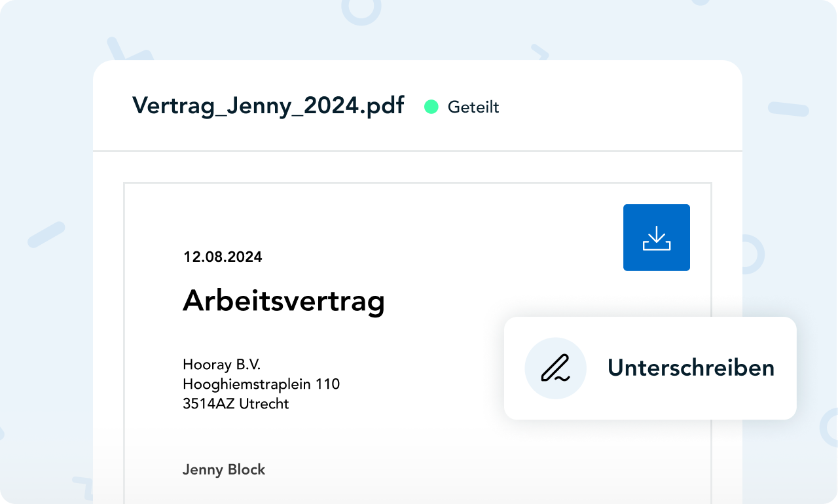Click the address line Hooghiemstraplein 110
Screen dimensions: 838x504
pyautogui.click(x=261, y=384)
